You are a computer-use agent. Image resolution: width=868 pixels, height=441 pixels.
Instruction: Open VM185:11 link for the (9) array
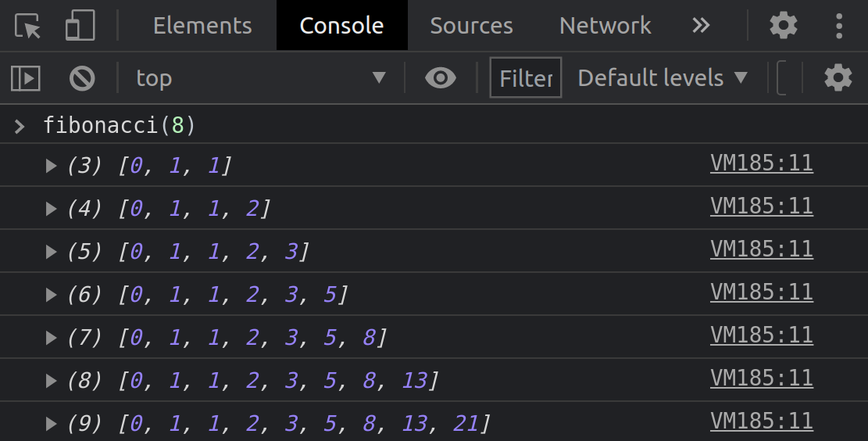[762, 421]
